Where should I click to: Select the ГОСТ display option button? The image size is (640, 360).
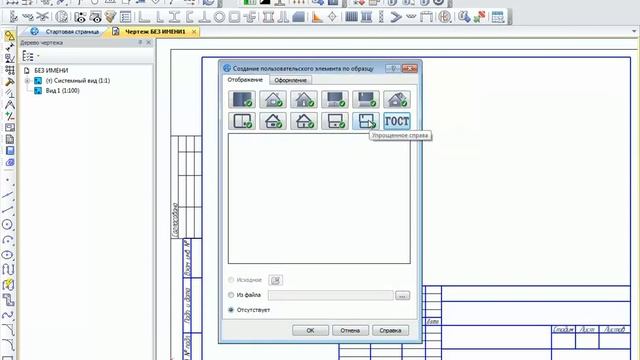(x=397, y=121)
